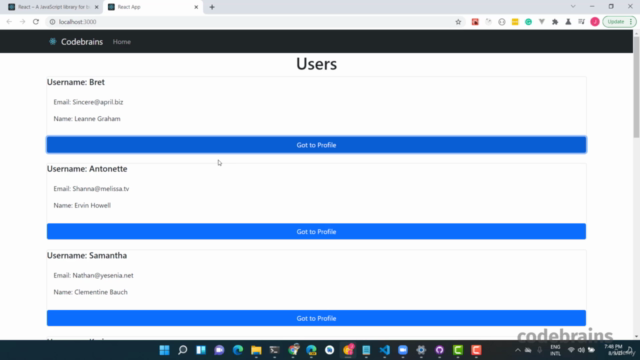Image resolution: width=640 pixels, height=360 pixels.
Task: Click the Username: Bret heading
Action: tap(76, 82)
